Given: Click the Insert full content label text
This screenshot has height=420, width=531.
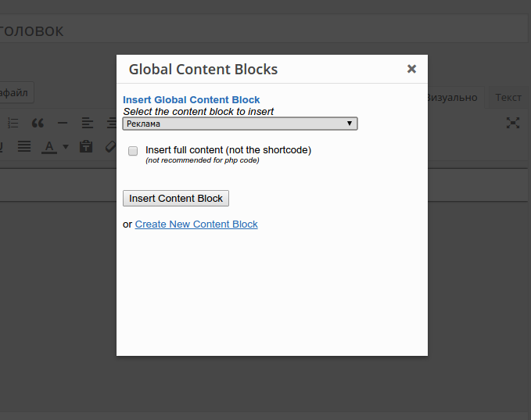Looking at the screenshot, I should (x=228, y=150).
